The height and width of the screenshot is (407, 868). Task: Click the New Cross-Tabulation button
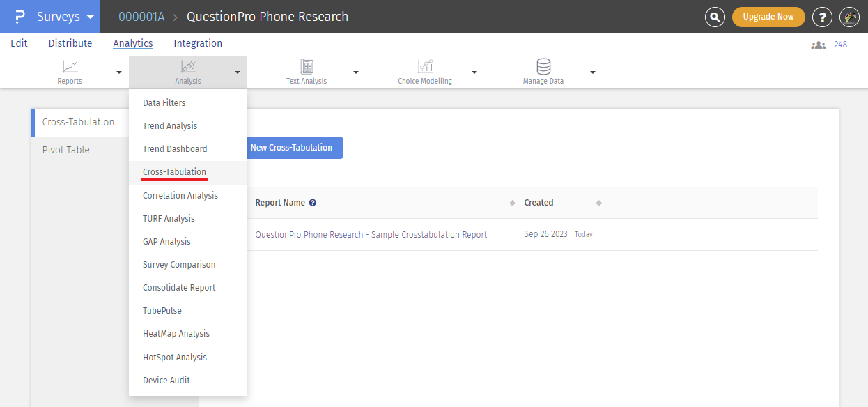click(x=291, y=148)
